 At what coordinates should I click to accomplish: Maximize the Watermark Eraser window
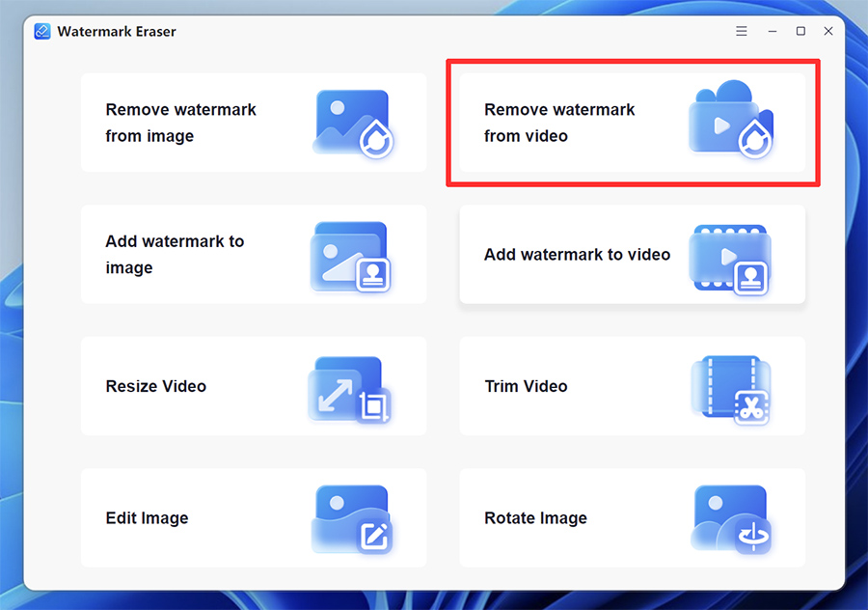click(x=800, y=31)
